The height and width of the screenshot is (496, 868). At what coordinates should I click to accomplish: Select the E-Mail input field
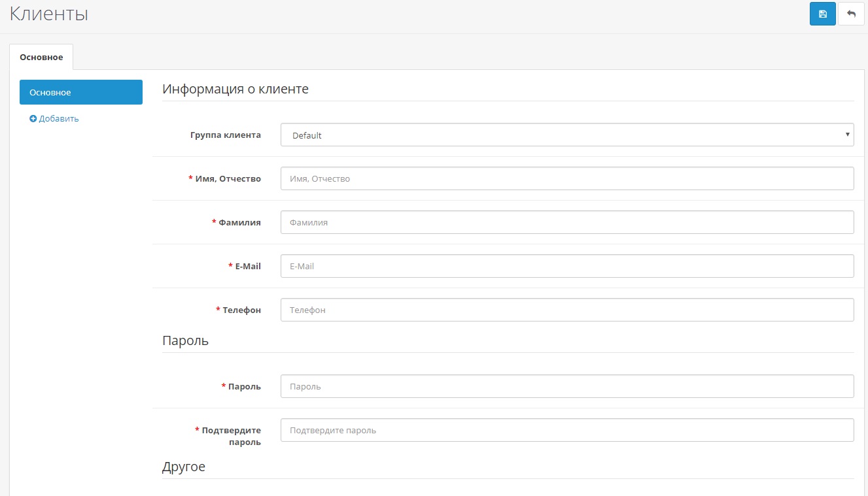[x=566, y=266]
